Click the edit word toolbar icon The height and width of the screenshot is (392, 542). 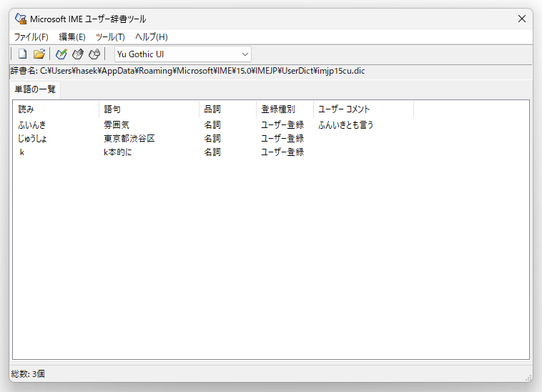78,54
